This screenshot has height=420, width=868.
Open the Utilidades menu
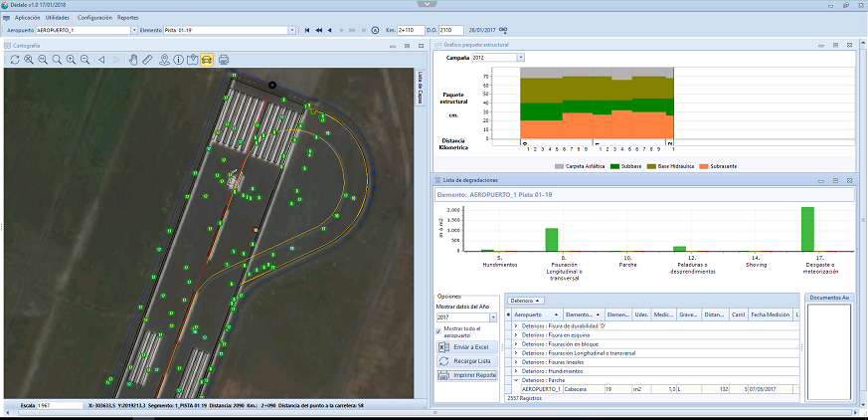58,18
